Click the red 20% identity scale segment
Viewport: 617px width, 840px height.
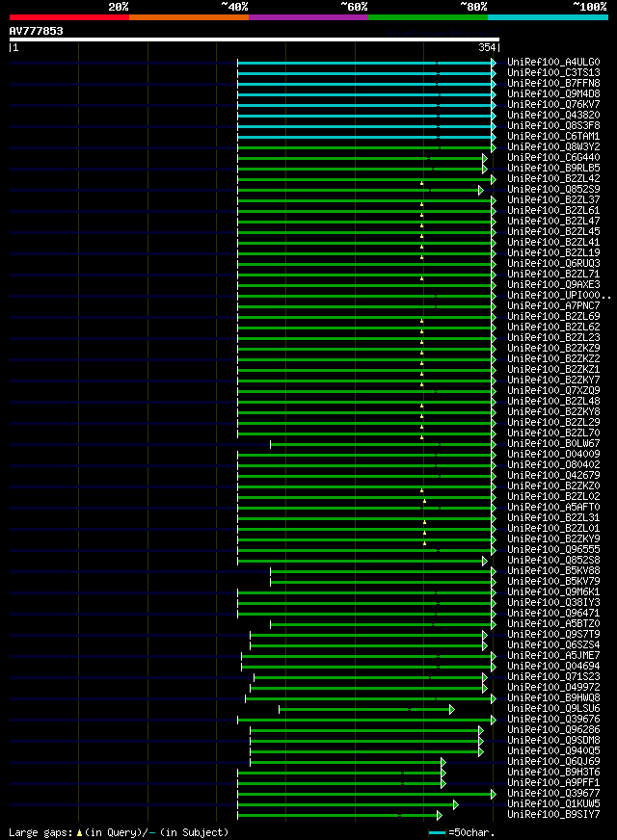[69, 17]
